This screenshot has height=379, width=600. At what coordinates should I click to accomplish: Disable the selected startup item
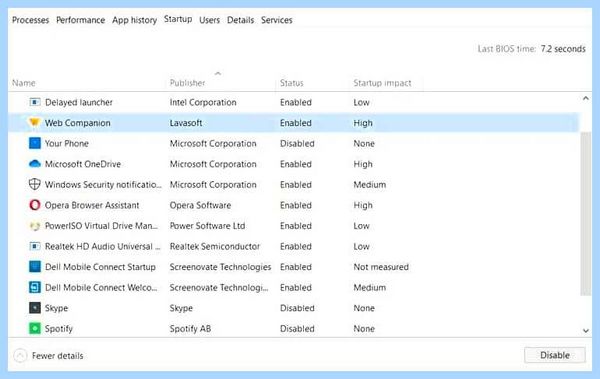(555, 355)
